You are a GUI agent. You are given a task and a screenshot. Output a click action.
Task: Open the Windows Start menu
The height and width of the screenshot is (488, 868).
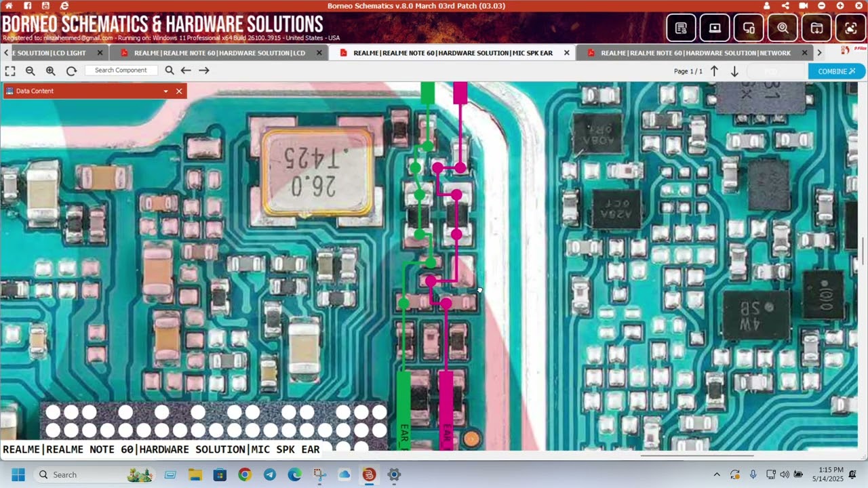point(18,474)
